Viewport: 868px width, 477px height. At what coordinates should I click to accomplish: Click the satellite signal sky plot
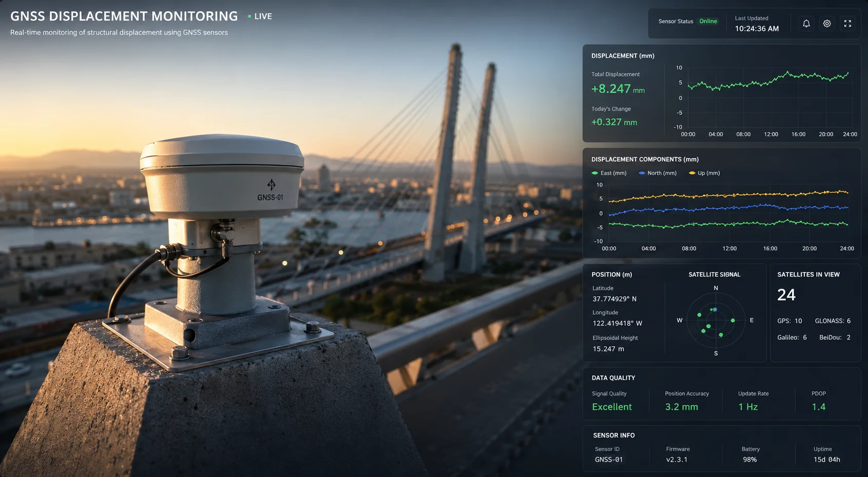(716, 320)
